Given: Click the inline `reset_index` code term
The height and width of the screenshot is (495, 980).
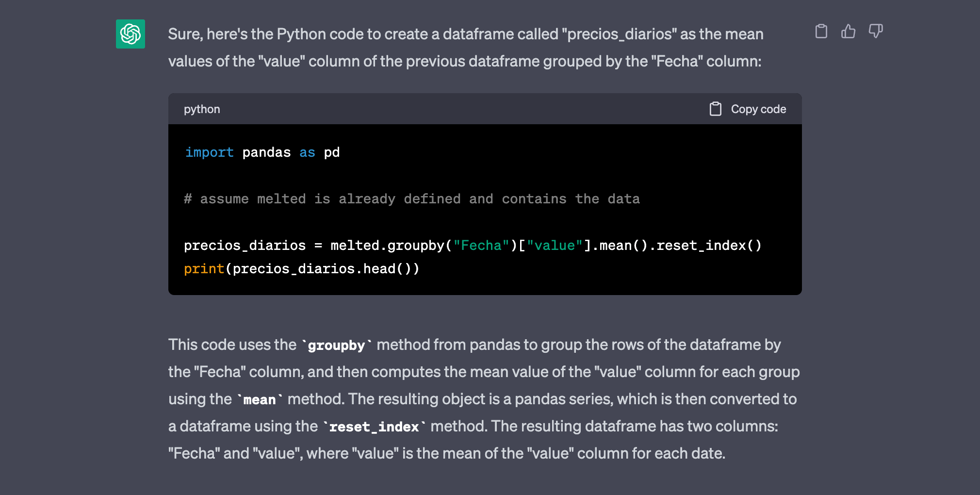Looking at the screenshot, I should [374, 427].
